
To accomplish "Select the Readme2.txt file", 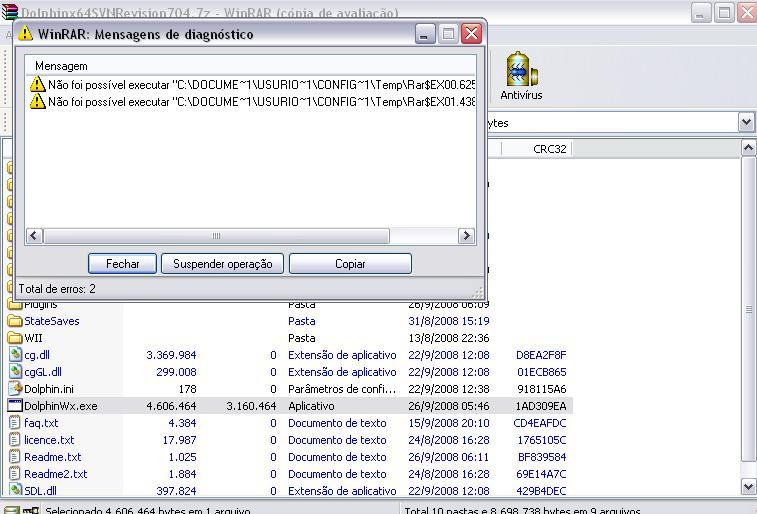I will 56,473.
